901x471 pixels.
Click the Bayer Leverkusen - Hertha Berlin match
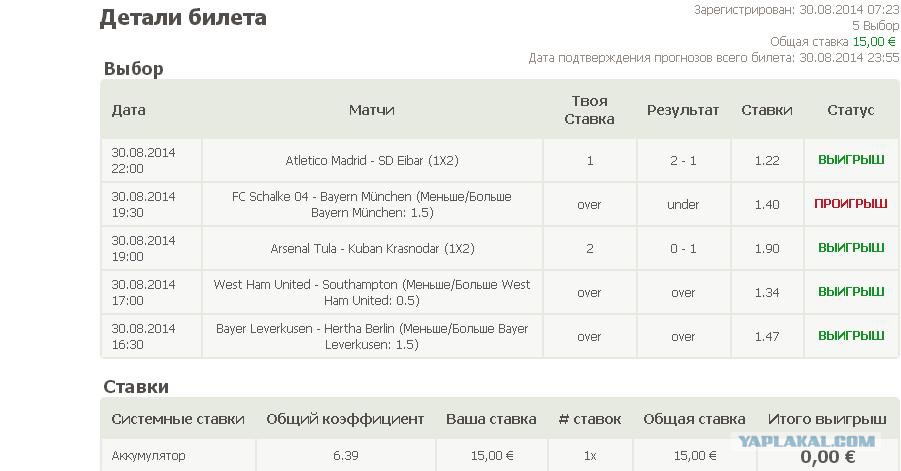372,336
